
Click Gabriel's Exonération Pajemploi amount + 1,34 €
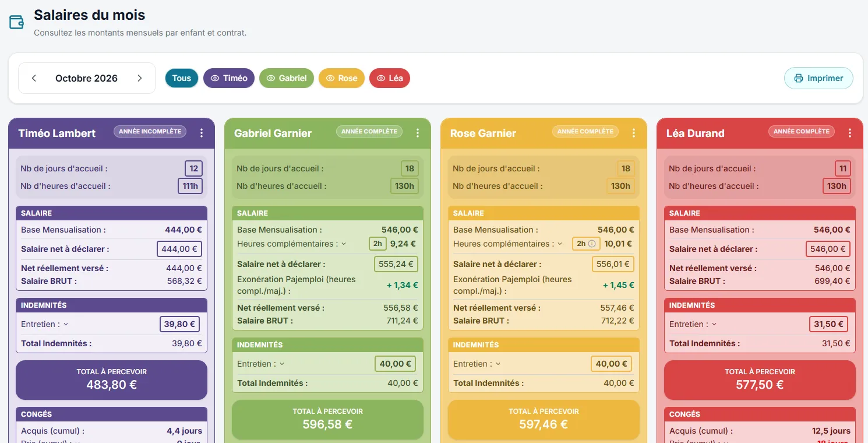(x=403, y=285)
